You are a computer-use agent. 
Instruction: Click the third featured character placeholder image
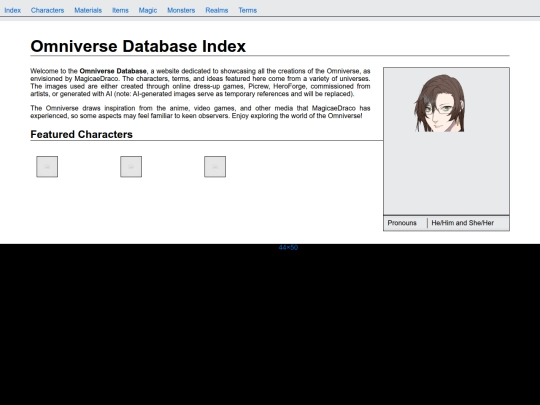pos(215,167)
